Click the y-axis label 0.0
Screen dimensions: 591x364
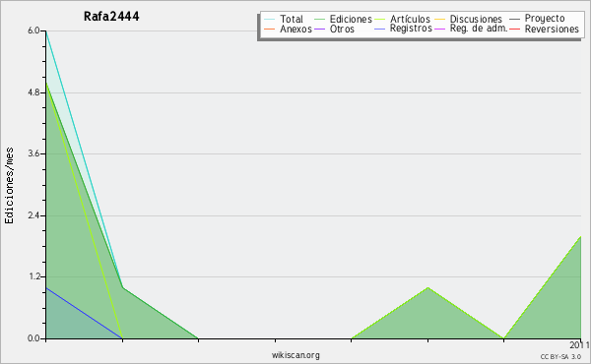point(33,338)
